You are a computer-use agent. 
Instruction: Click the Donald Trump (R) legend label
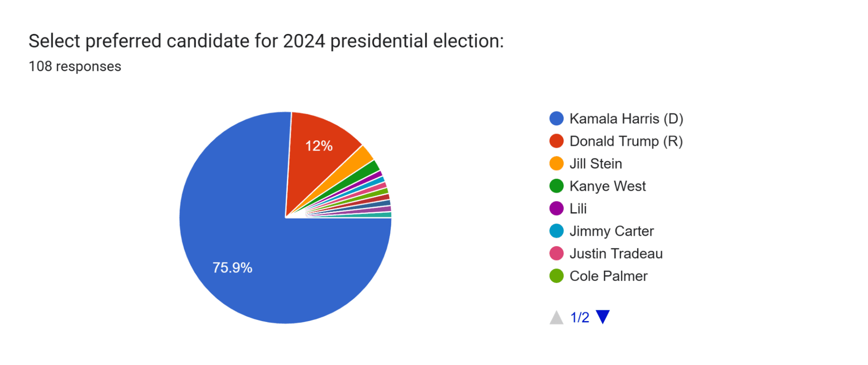click(626, 141)
